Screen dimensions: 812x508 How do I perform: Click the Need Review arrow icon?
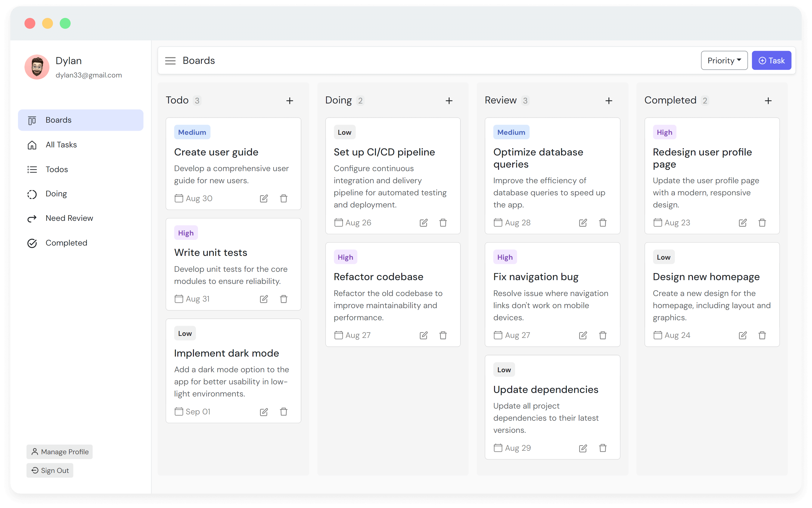[32, 218]
